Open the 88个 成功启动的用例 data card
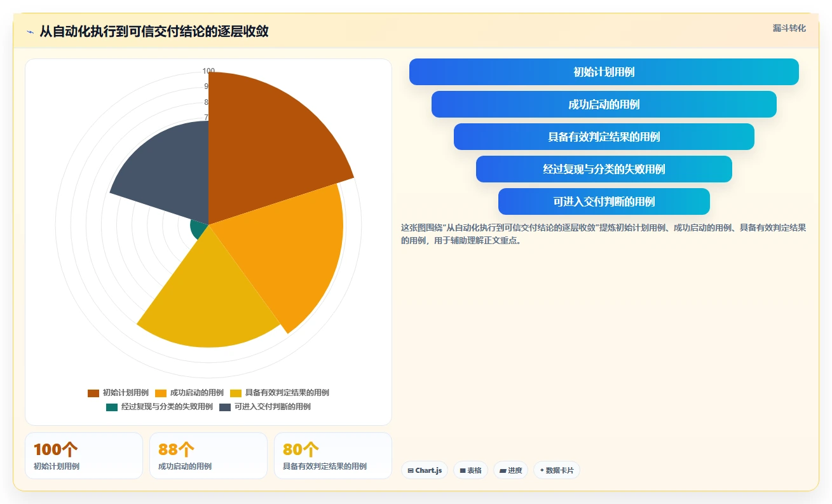Viewport: 832px width, 504px height. coord(208,456)
